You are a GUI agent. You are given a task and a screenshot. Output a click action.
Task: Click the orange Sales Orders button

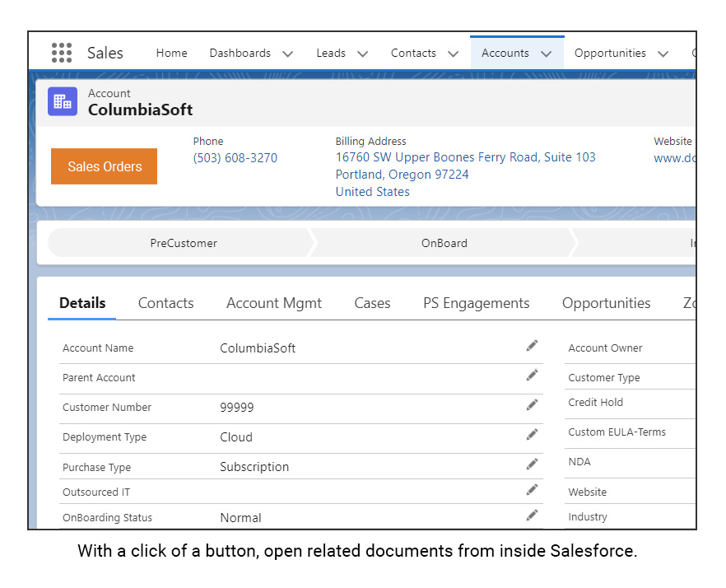[105, 166]
